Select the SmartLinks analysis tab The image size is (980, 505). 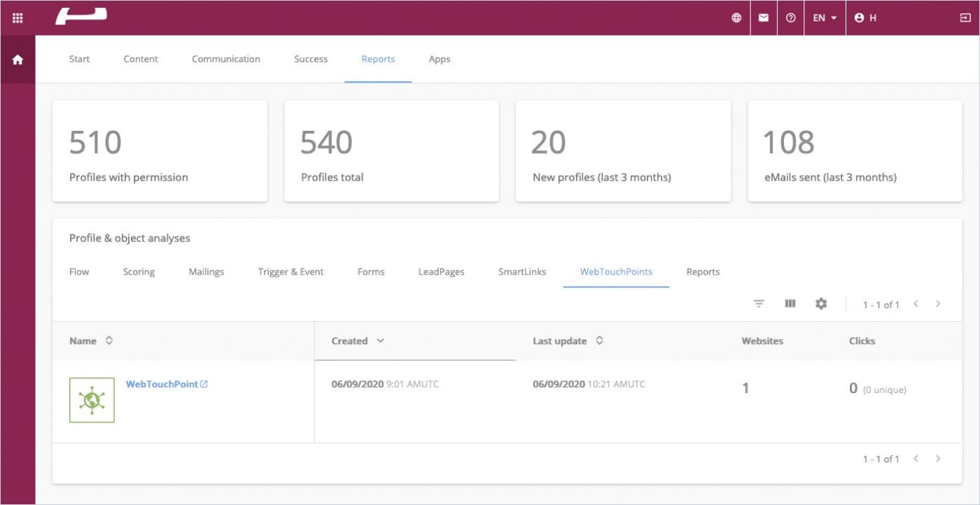521,271
